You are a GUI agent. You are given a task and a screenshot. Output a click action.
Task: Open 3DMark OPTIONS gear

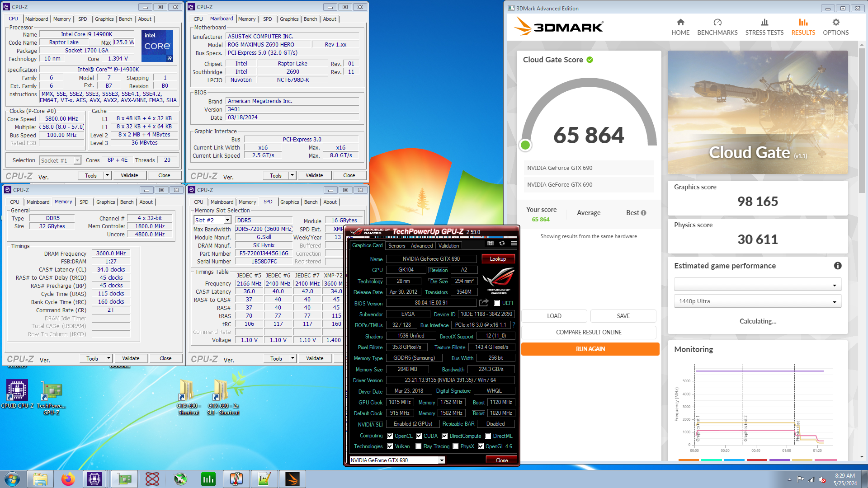[836, 27]
